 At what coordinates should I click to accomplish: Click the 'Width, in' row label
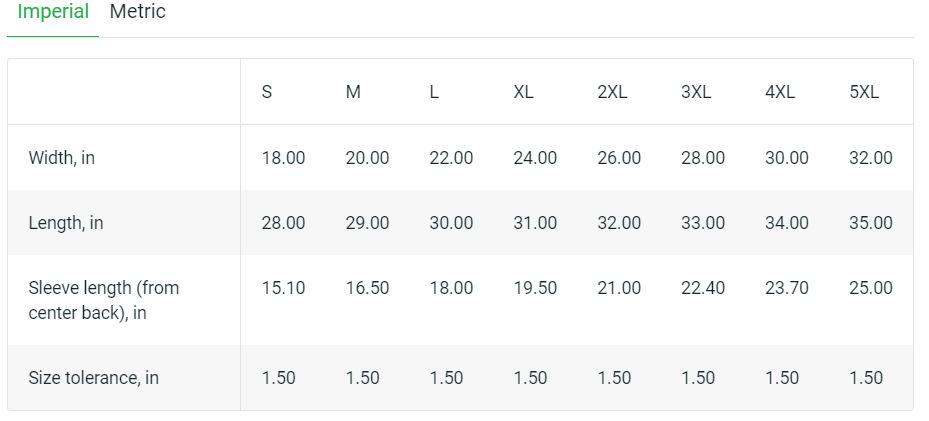(62, 158)
